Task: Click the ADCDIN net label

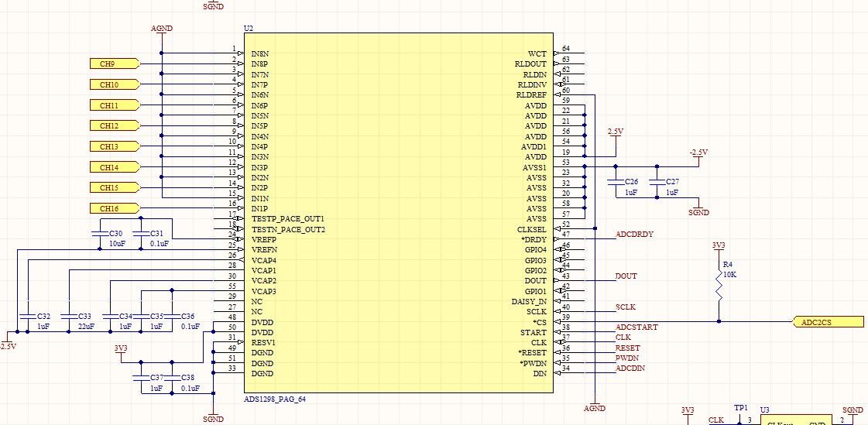Action: pyautogui.click(x=630, y=368)
